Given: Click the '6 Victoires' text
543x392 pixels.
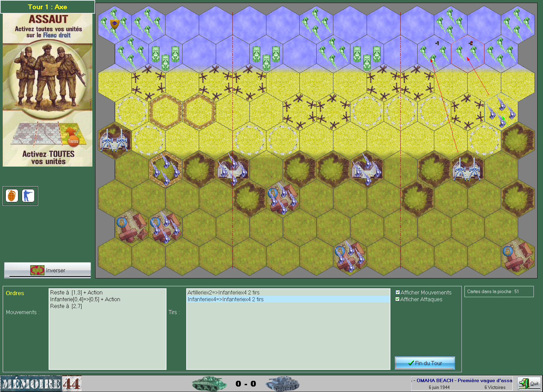Looking at the screenshot, I should [495, 387].
